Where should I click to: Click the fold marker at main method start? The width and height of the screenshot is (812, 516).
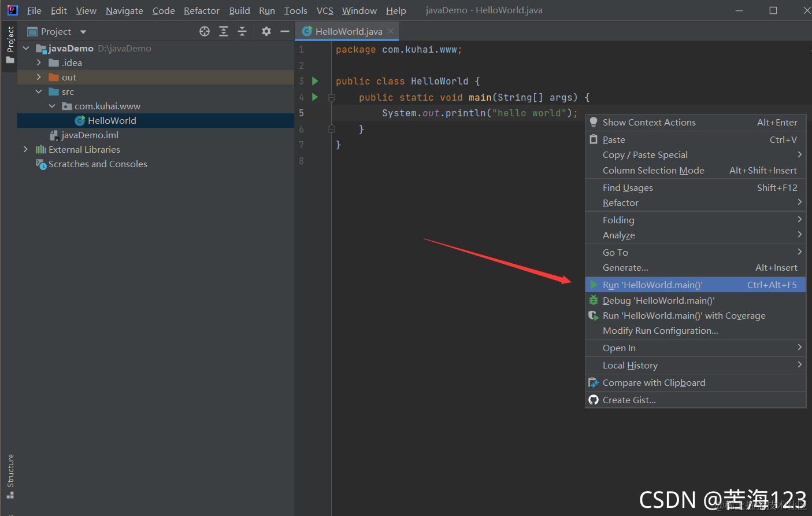coord(332,98)
